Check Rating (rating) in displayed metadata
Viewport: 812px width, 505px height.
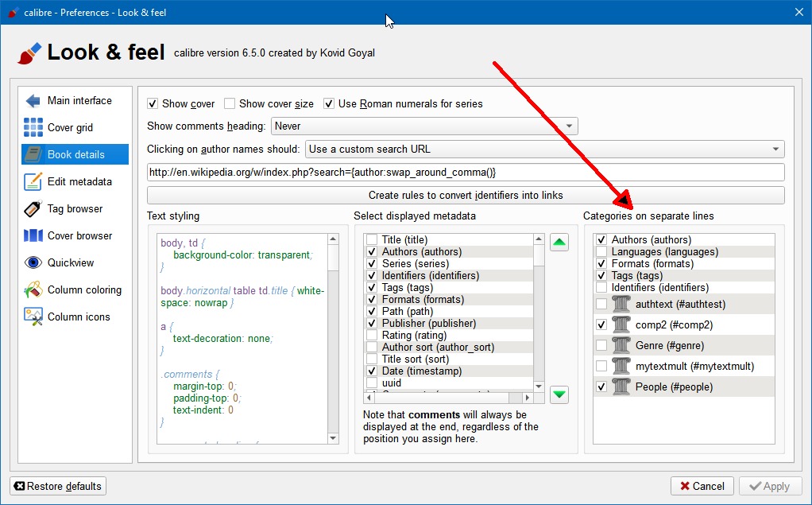click(x=372, y=335)
